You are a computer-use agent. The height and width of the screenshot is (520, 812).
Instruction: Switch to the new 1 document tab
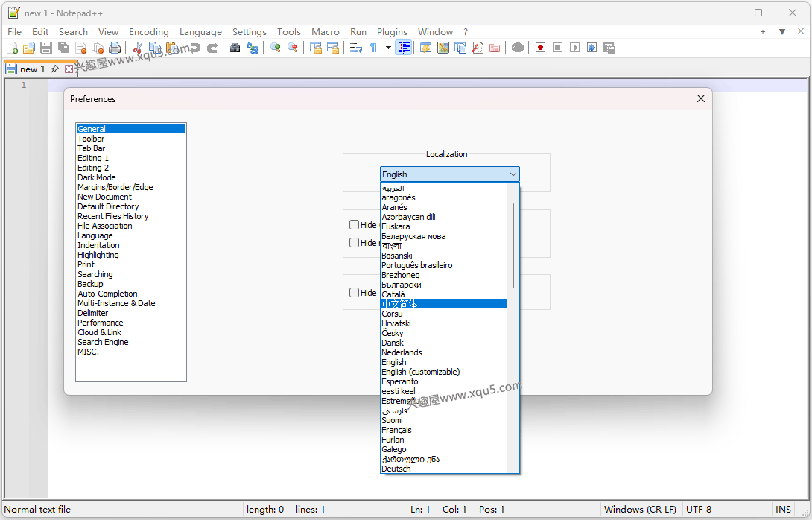32,69
